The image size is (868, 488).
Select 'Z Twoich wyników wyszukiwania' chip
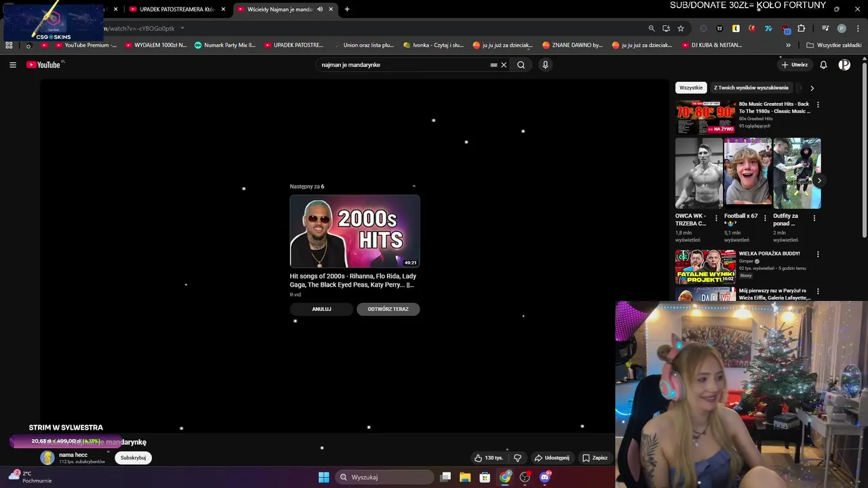pos(751,87)
